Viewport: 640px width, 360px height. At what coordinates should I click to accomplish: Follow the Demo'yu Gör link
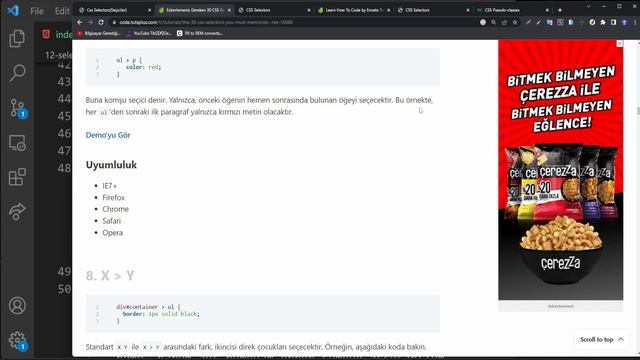coord(108,135)
